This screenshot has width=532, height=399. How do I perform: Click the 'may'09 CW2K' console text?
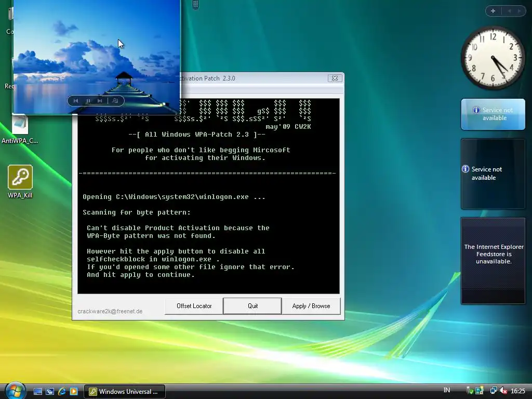point(288,127)
